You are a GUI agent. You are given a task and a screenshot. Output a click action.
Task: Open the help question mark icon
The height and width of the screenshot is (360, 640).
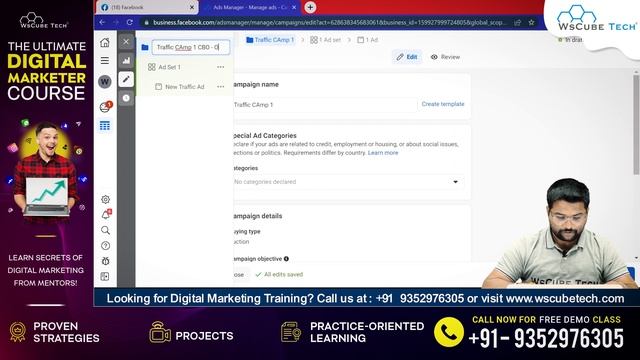[105, 246]
